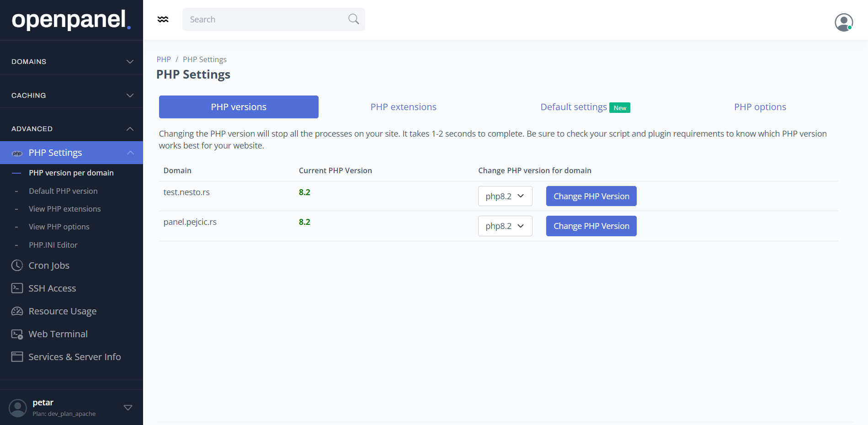This screenshot has height=425, width=868.
Task: Click the Cron Jobs clock icon
Action: point(17,266)
